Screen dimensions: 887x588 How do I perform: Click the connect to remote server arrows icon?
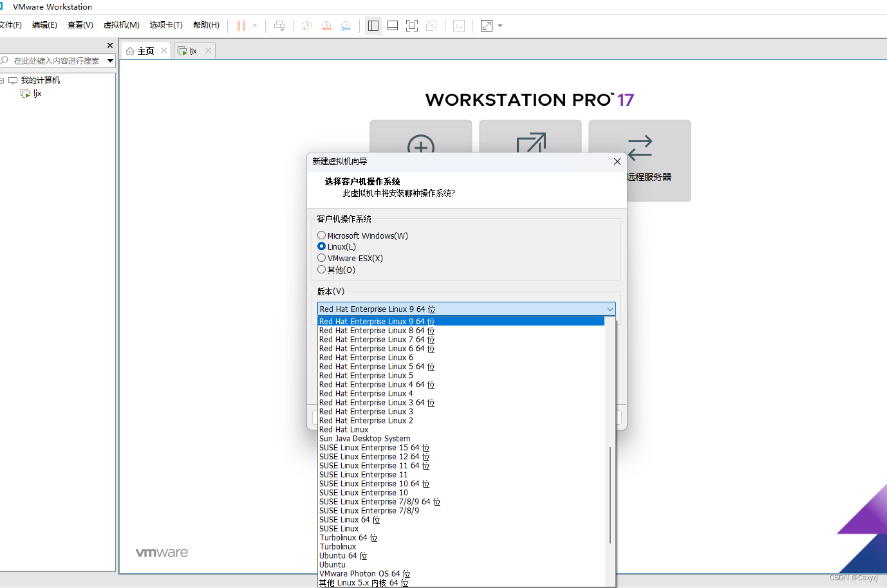(640, 147)
